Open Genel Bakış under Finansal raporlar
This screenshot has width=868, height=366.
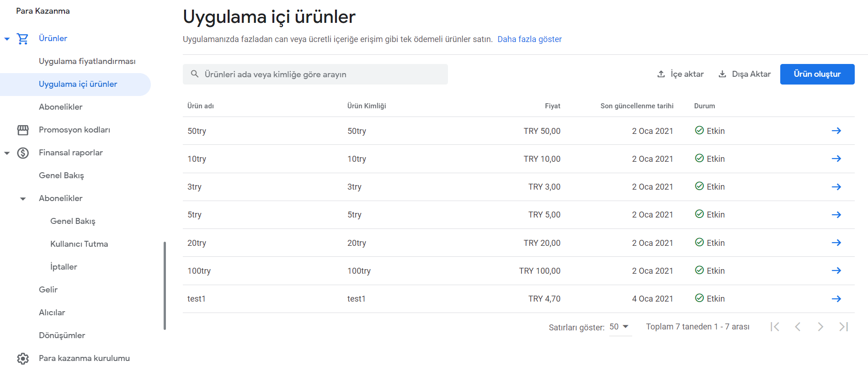[x=61, y=175]
